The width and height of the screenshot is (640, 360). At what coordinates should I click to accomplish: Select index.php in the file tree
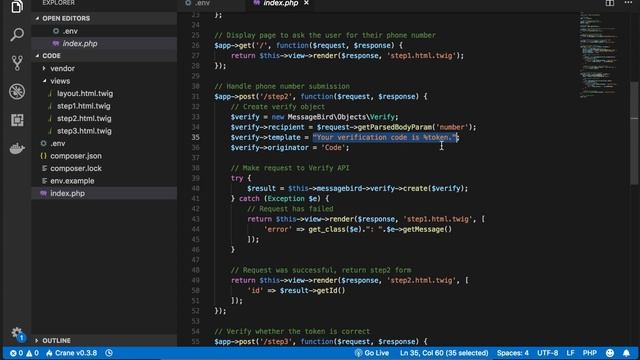pyautogui.click(x=104, y=193)
